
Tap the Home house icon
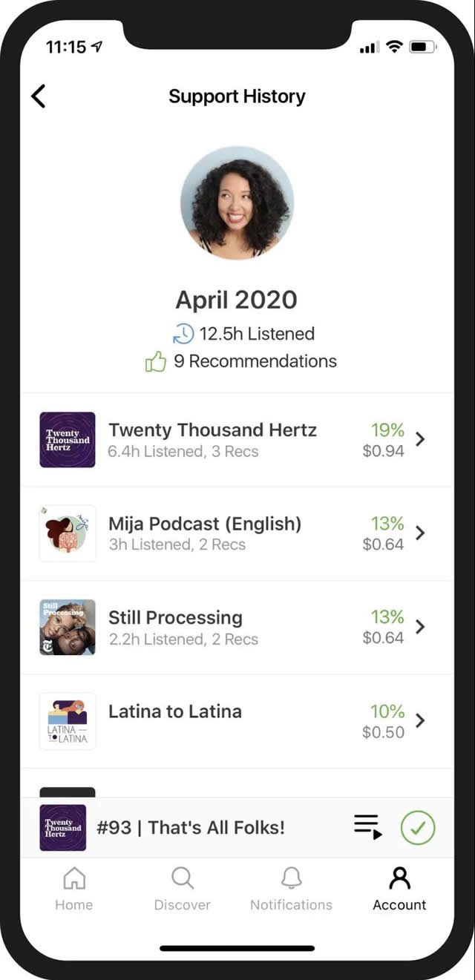click(x=73, y=878)
